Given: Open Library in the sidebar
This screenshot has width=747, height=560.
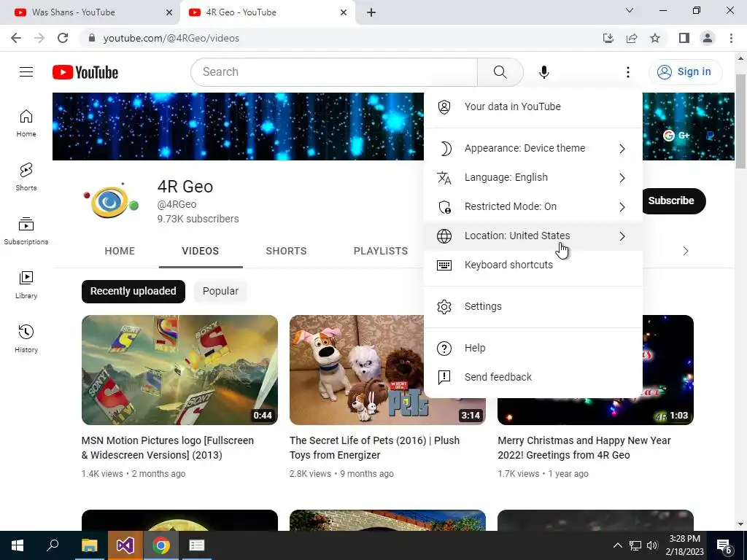Looking at the screenshot, I should [x=26, y=285].
